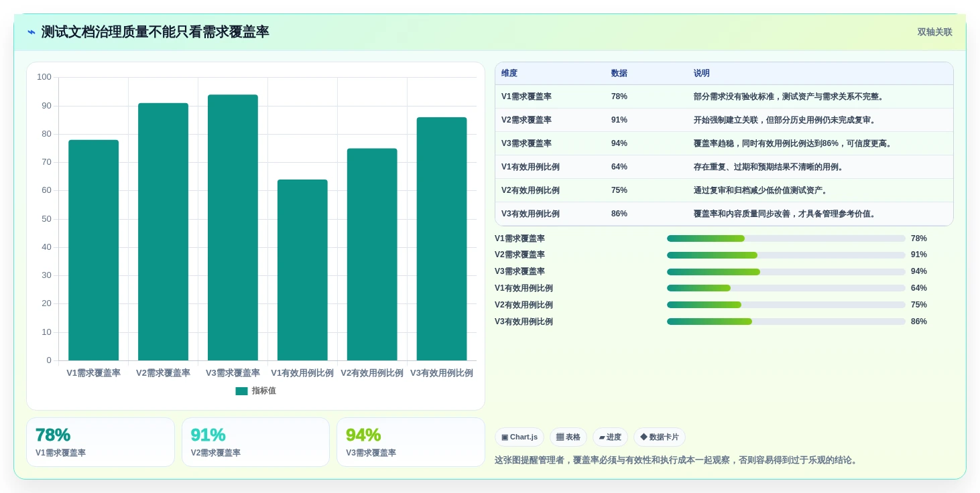This screenshot has width=980, height=493.
Task: Click the 维度 table column header
Action: pos(509,74)
